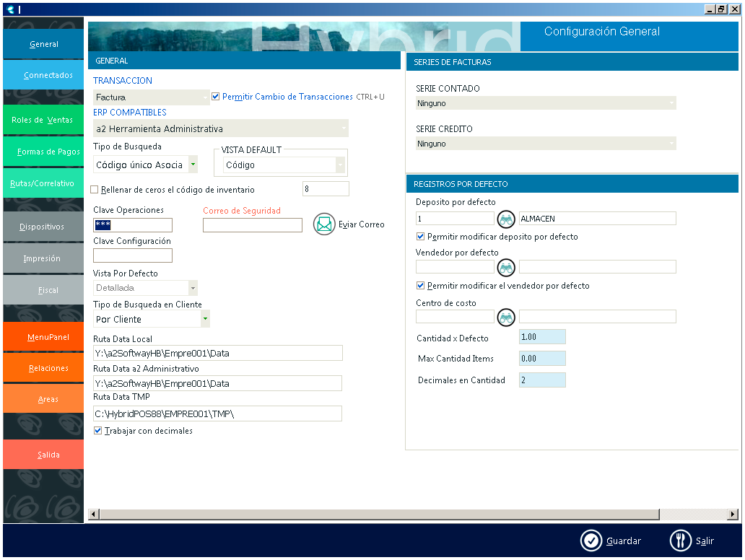
Task: Toggle Permitir modificar el vendedor por defecto
Action: [420, 286]
